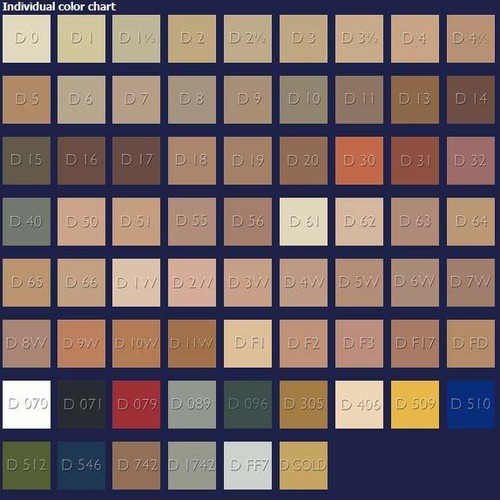
Task: Pick the D 5 swatch
Action: [27, 100]
